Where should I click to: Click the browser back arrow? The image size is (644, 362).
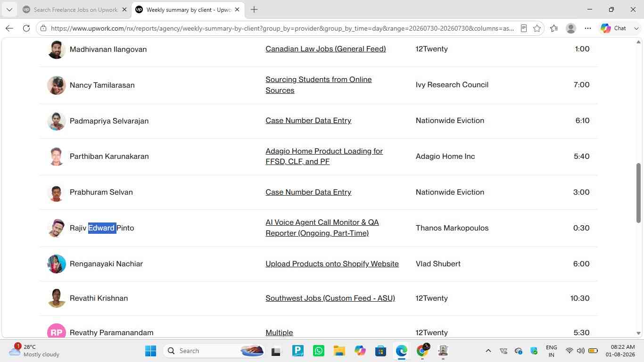click(x=9, y=28)
